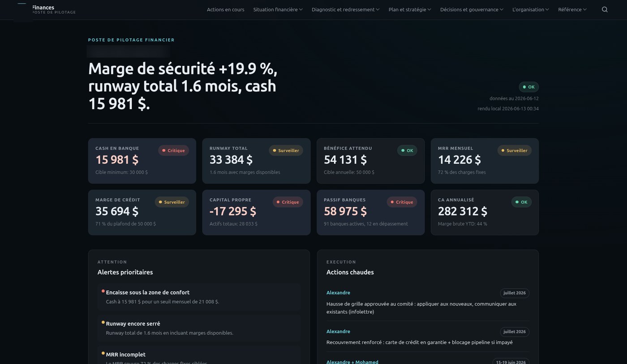Image resolution: width=627 pixels, height=364 pixels.
Task: Click Surveiller badge on Runway total
Action: (x=286, y=150)
